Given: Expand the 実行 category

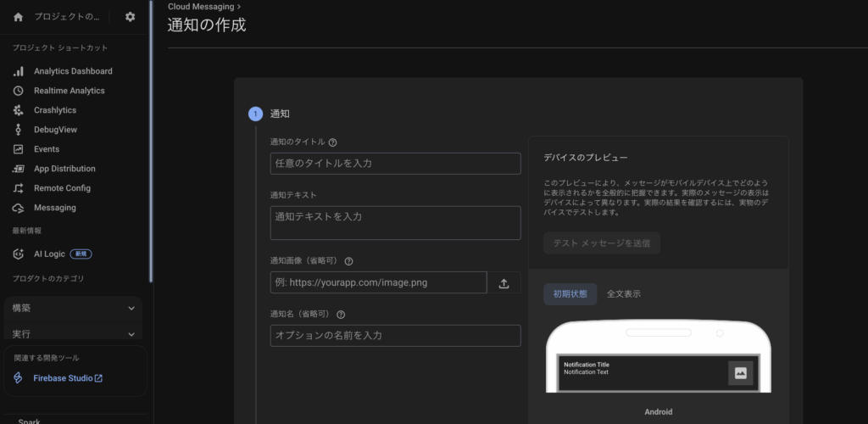Looking at the screenshot, I should point(72,334).
